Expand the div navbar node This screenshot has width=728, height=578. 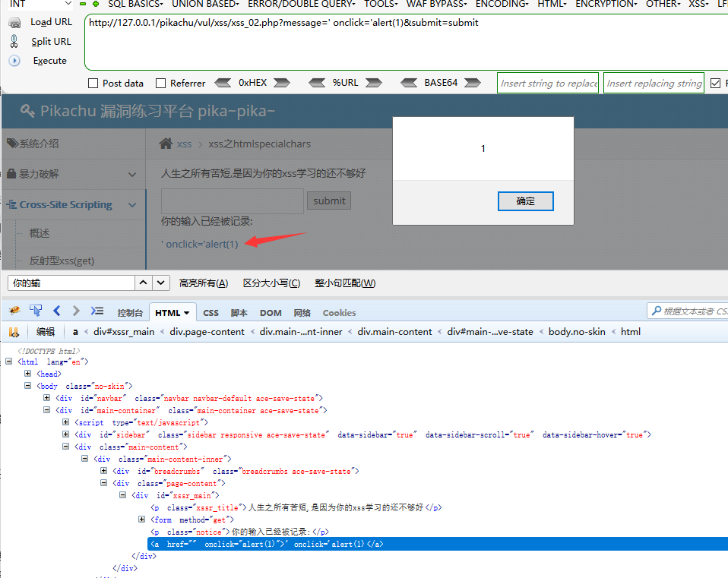(x=47, y=398)
